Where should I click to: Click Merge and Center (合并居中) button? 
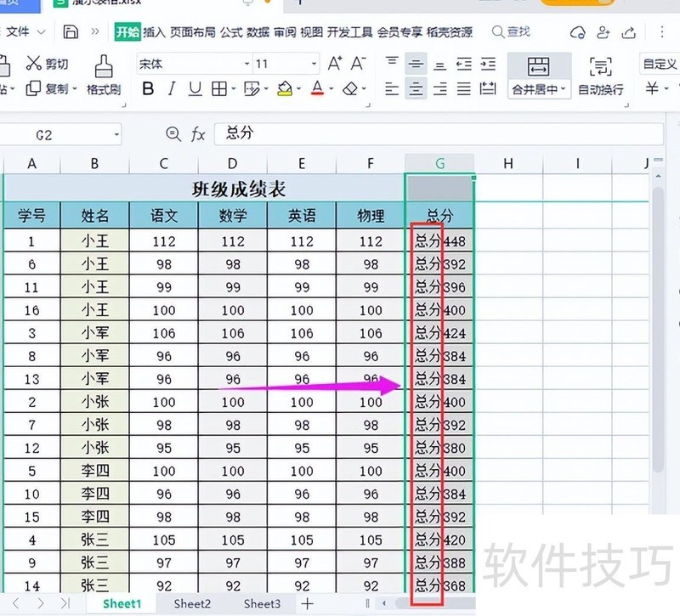[539, 76]
